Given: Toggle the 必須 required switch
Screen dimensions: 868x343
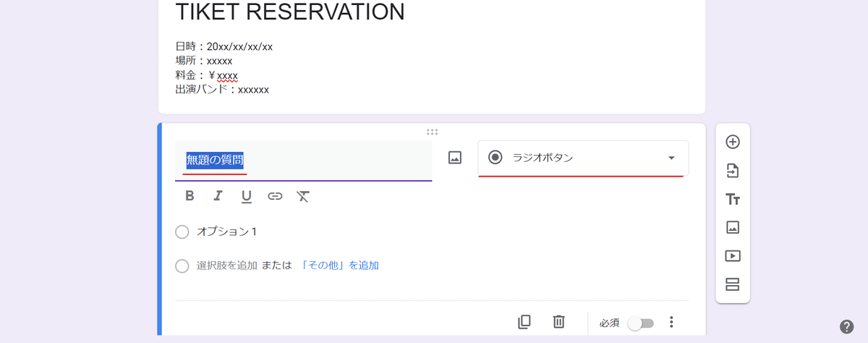Looking at the screenshot, I should pyautogui.click(x=641, y=323).
